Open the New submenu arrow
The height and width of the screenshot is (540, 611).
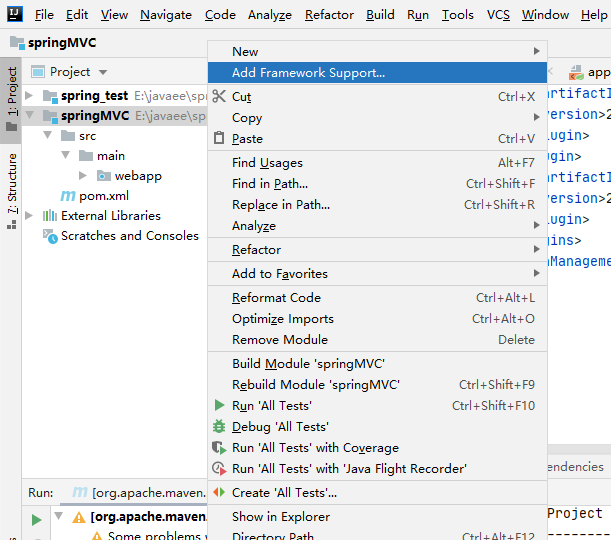point(537,51)
